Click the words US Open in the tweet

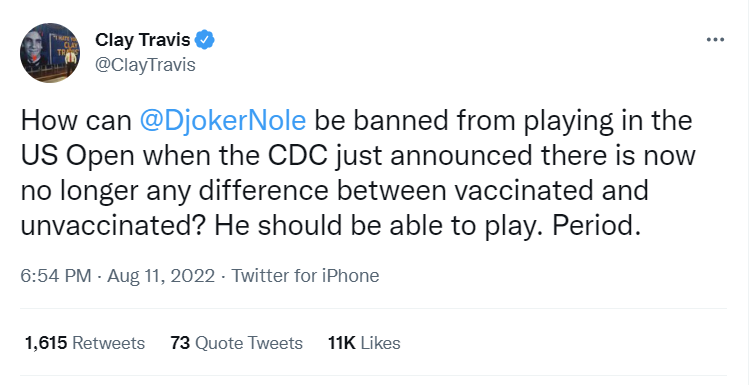76,157
